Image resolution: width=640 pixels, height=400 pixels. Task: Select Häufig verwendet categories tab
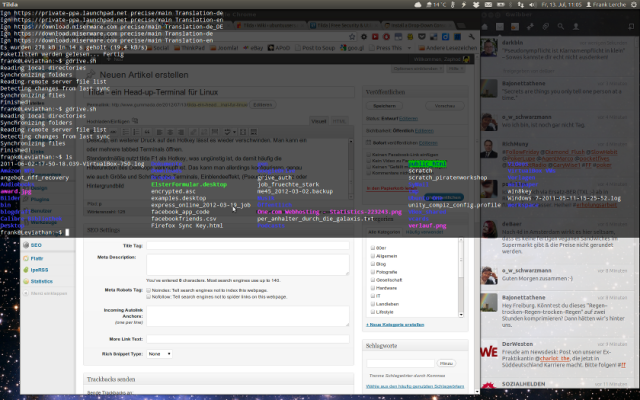click(424, 232)
